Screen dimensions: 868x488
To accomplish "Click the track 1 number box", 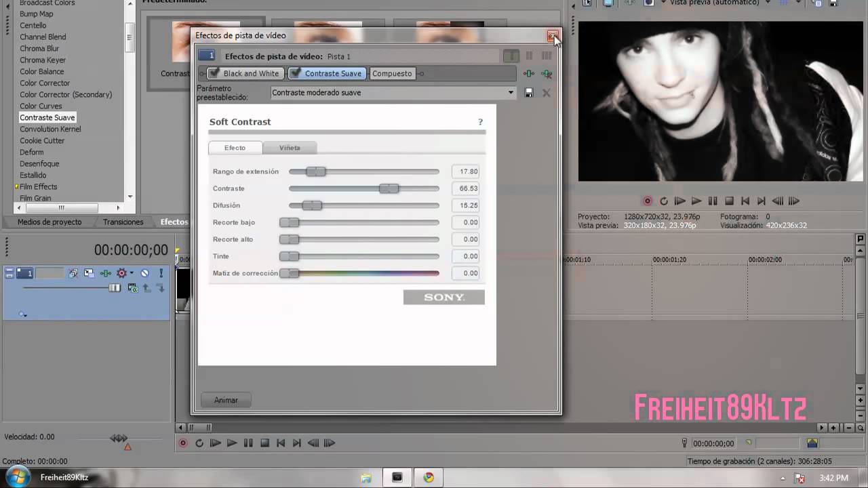I will pyautogui.click(x=24, y=273).
